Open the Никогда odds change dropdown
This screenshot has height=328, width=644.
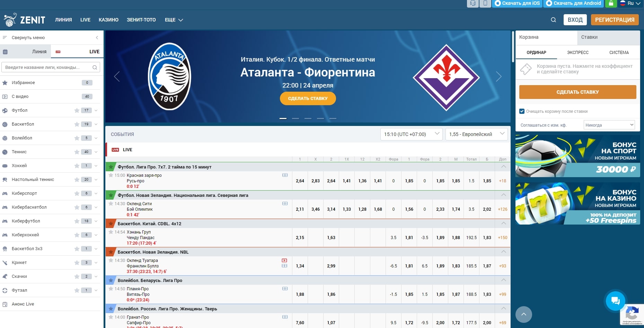pos(609,125)
